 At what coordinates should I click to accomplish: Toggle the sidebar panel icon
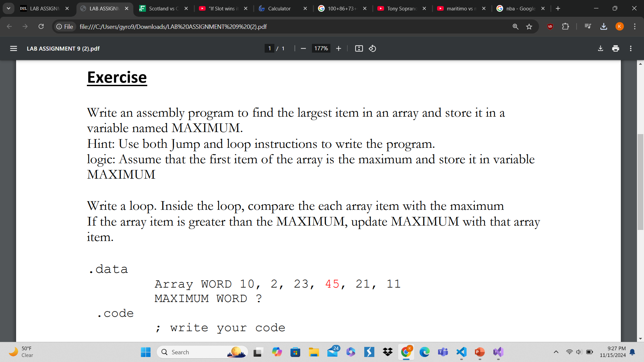[x=13, y=49]
